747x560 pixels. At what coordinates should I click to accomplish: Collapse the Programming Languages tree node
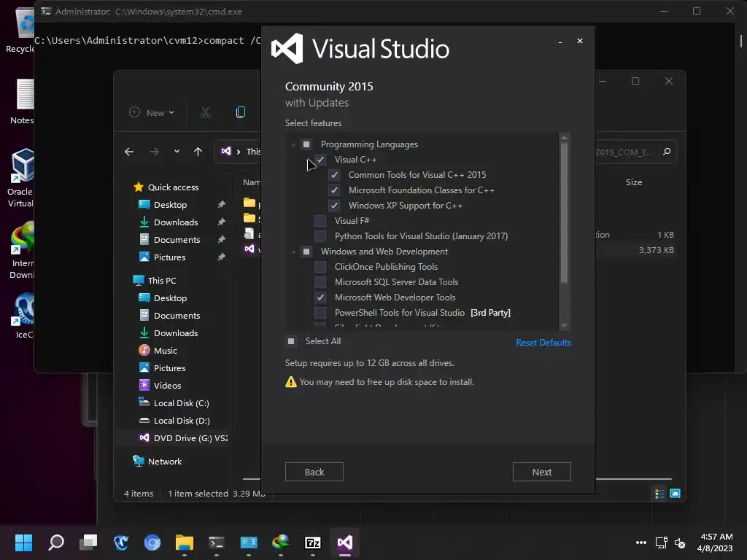(293, 145)
